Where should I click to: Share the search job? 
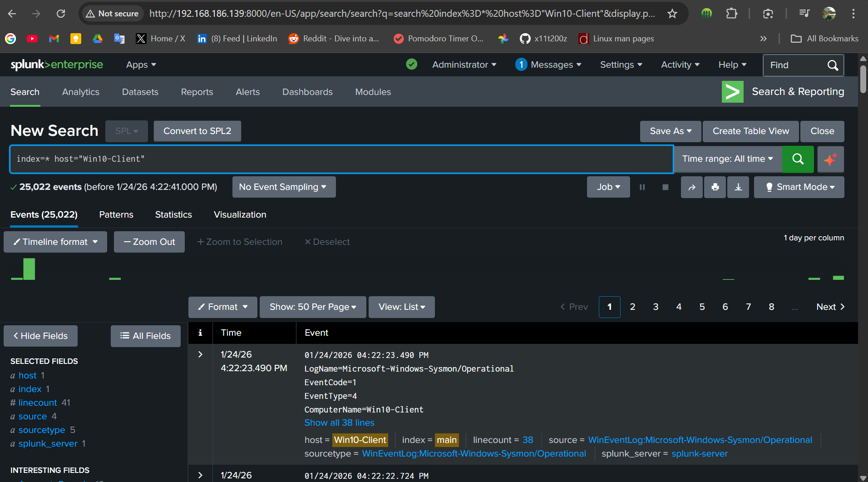(691, 187)
